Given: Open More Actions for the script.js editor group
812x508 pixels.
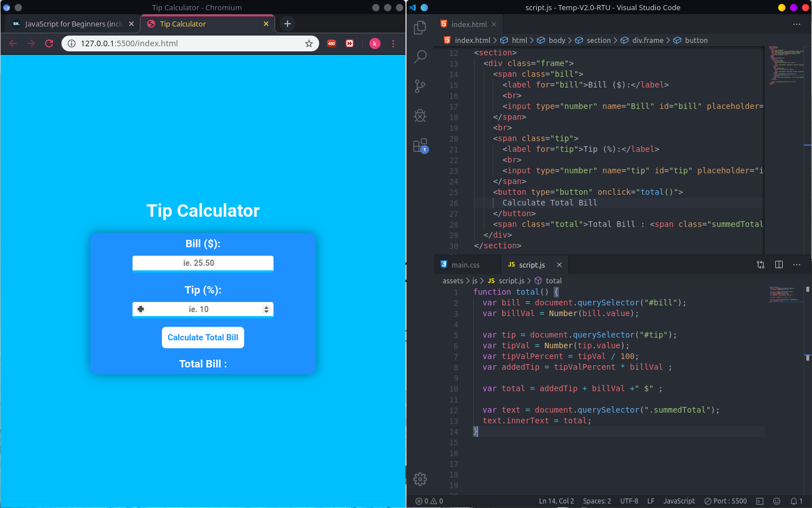Looking at the screenshot, I should [x=797, y=265].
